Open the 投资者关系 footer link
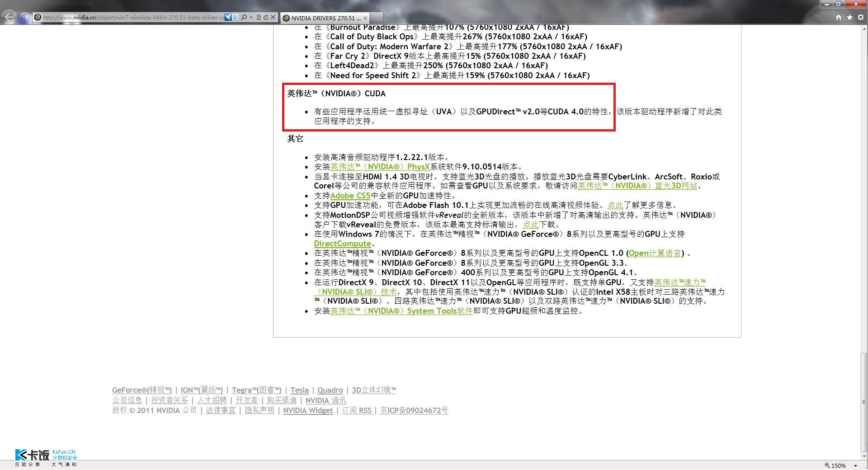The width and height of the screenshot is (868, 470). 170,400
